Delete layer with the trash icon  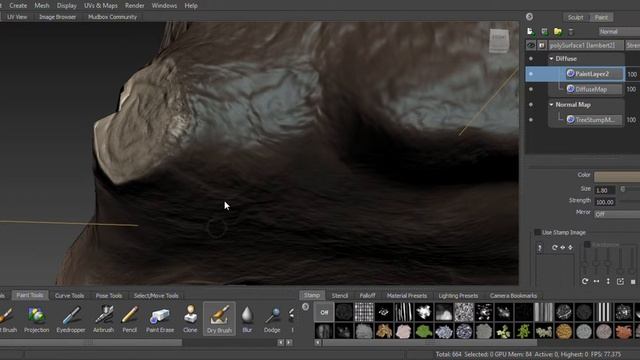[571, 31]
